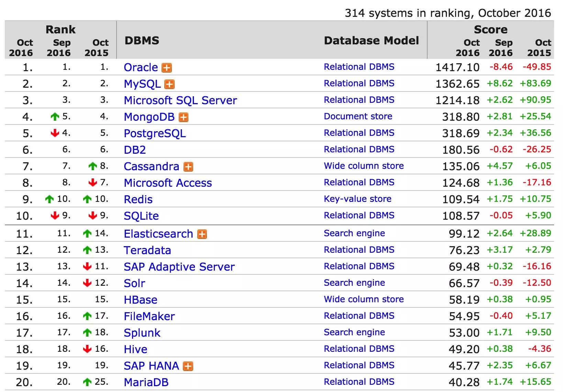Select PostgreSQL's score 318.69
Viewport: 563px width, 392px height.
[x=461, y=133]
